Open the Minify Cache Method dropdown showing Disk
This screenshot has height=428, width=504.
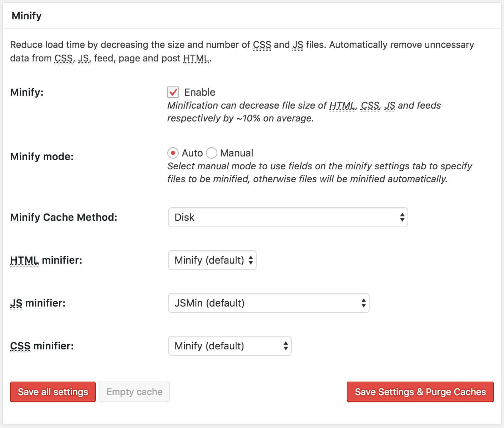[x=288, y=217]
